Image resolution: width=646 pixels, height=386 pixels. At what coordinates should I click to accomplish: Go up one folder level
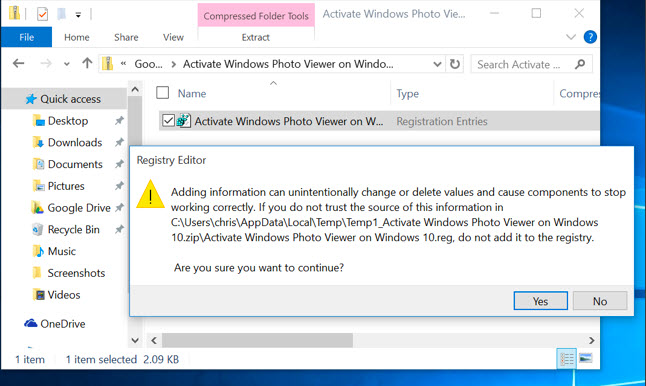(87, 63)
